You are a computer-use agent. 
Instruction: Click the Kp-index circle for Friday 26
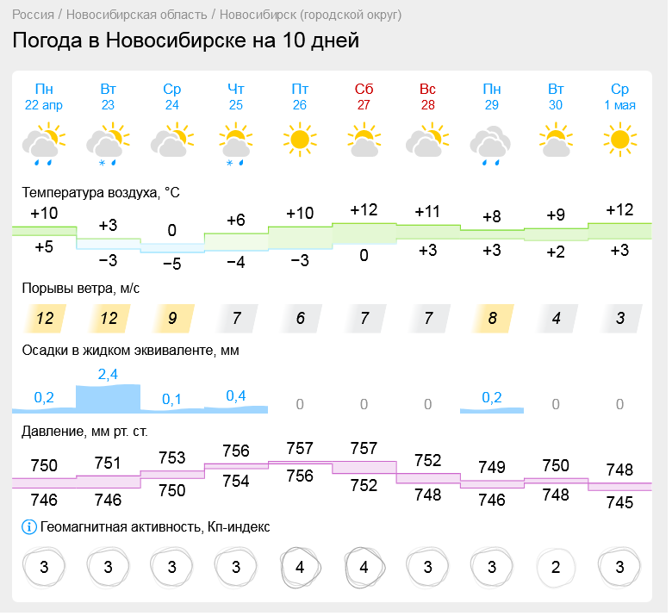300,567
